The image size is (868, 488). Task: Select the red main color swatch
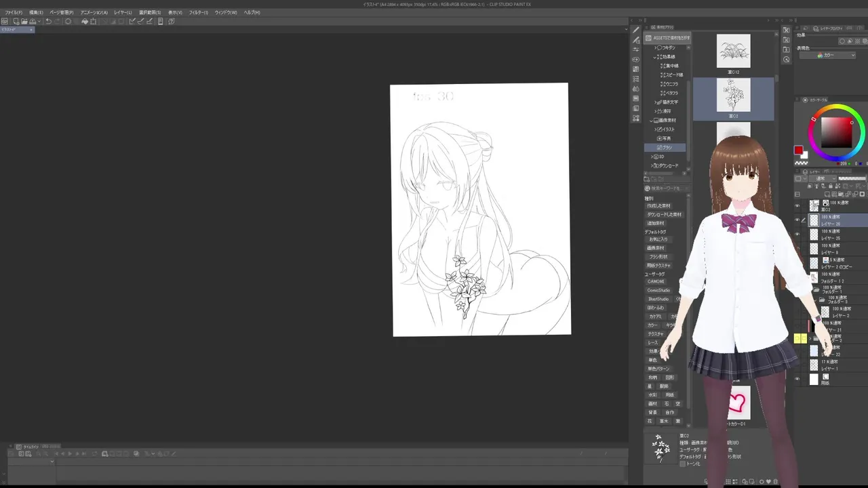pyautogui.click(x=799, y=150)
